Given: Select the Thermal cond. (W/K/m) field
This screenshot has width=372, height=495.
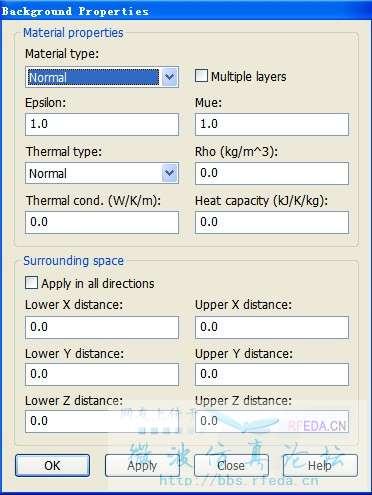Looking at the screenshot, I should pos(102,222).
